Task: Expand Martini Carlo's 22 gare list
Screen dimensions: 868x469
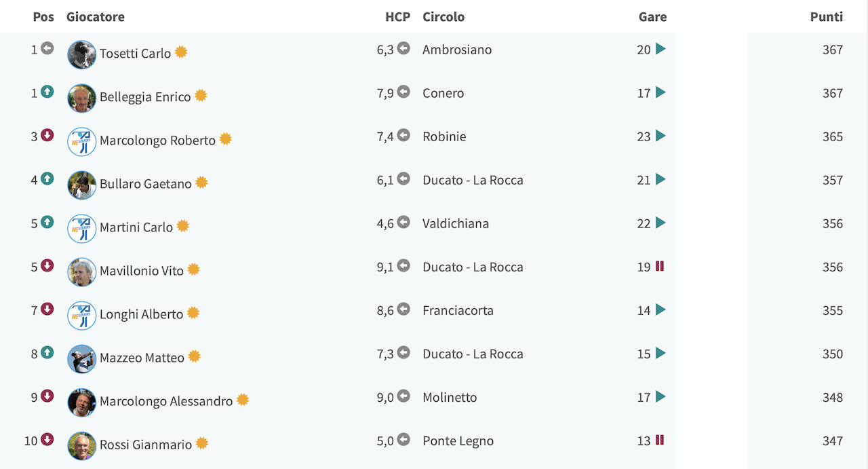Action: point(660,223)
